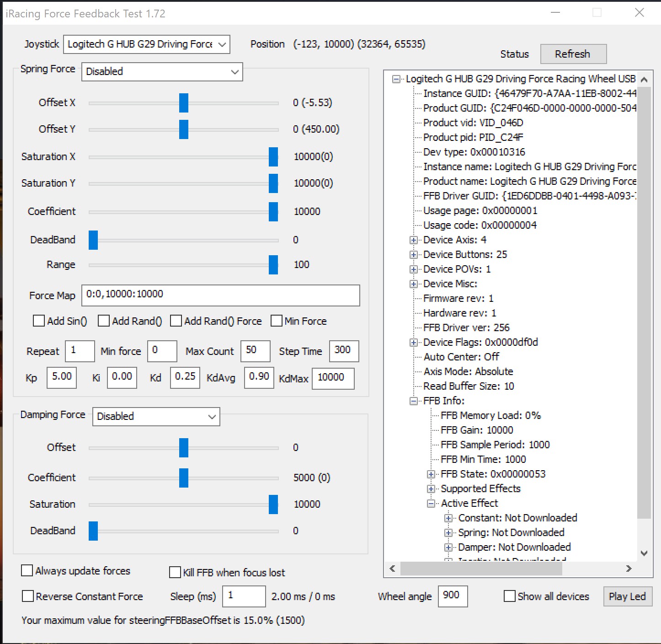
Task: Click the Min force input field
Action: pyautogui.click(x=162, y=351)
